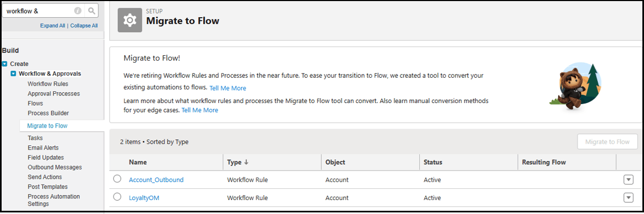Collapse the Create tree node
This screenshot has height=214, width=644.
point(4,64)
